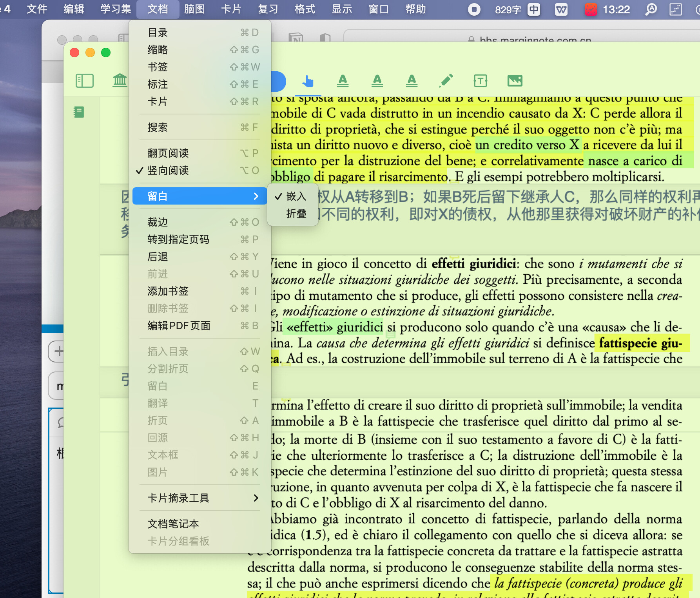Open the green notebook sidebar icon

[79, 112]
